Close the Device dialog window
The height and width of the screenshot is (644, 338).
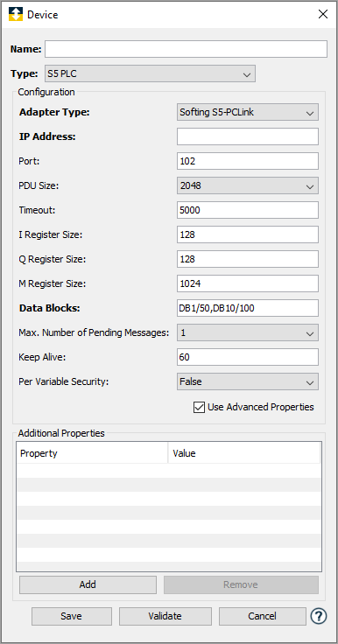pyautogui.click(x=323, y=14)
